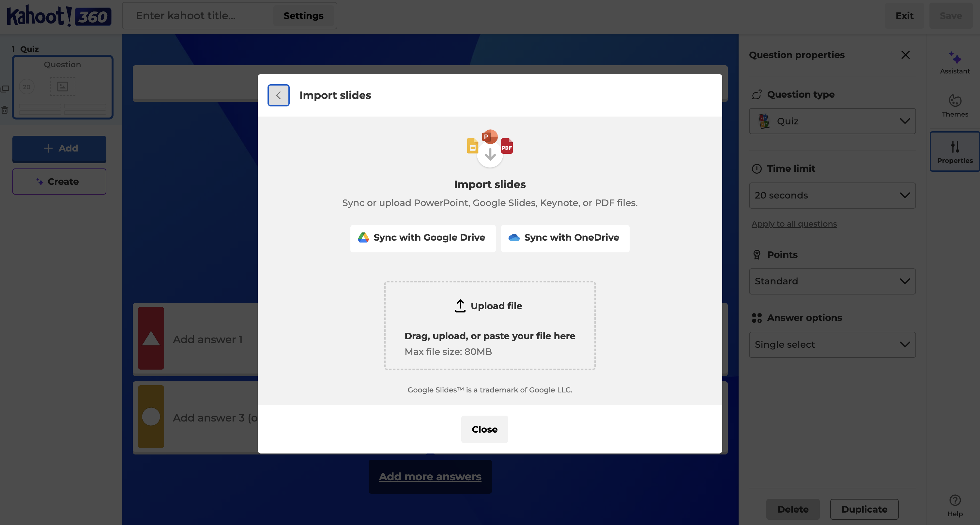Image resolution: width=980 pixels, height=525 pixels.
Task: Save the kahoot
Action: pos(951,16)
